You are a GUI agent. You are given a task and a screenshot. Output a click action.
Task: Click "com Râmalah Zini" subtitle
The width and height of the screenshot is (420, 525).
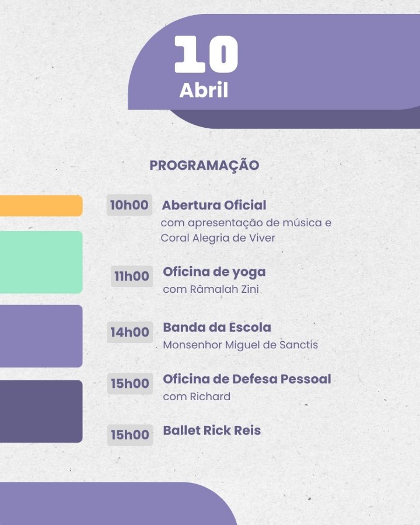[x=211, y=289]
